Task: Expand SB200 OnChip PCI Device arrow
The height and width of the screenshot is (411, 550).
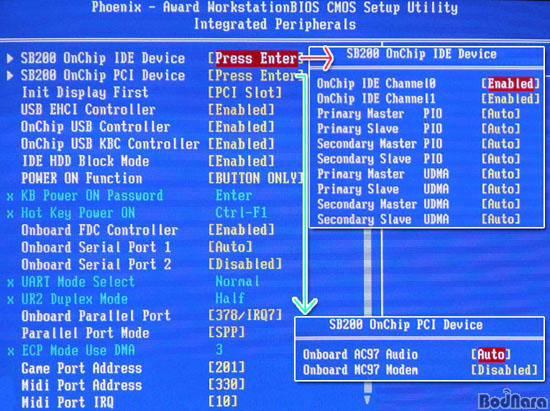Action: [x=10, y=75]
